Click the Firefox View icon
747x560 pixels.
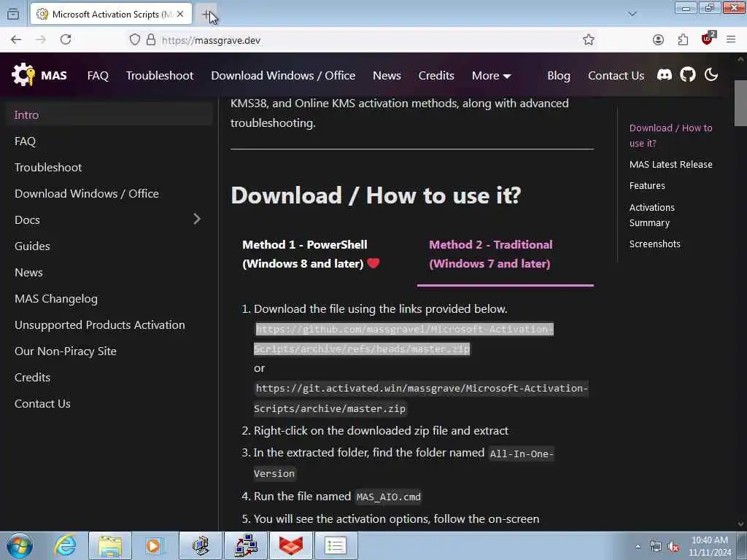click(x=13, y=15)
